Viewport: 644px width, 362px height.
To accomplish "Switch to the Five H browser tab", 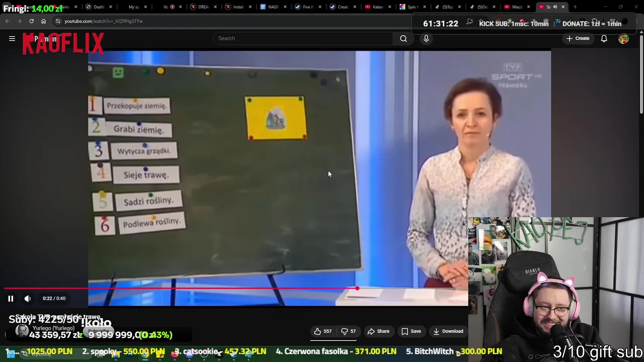I will coord(307,7).
